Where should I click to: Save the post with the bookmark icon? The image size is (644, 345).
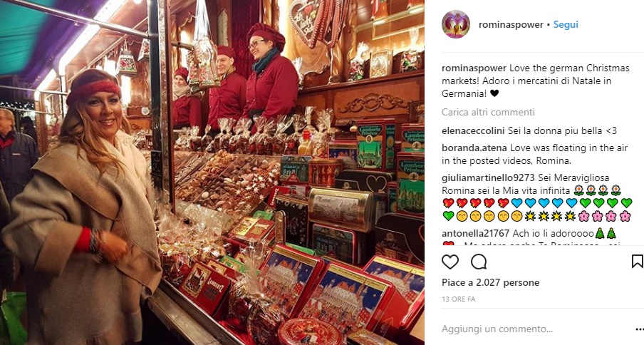click(637, 262)
